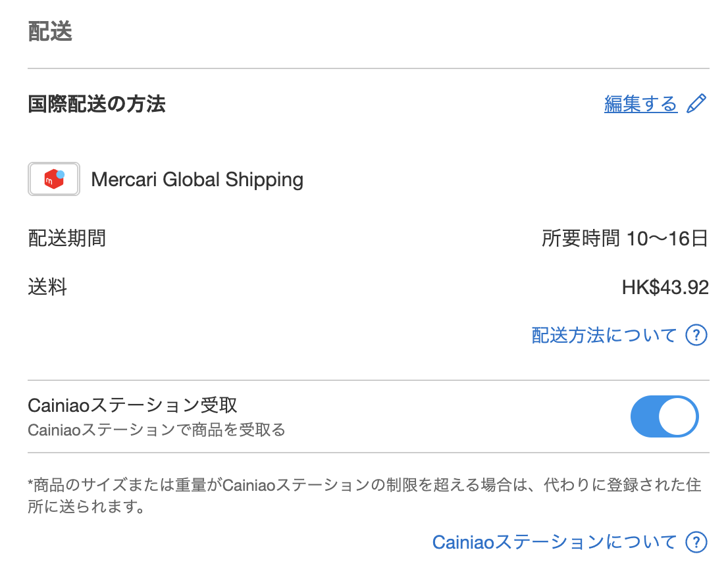
Task: Click the 配送 section heading
Action: click(50, 32)
